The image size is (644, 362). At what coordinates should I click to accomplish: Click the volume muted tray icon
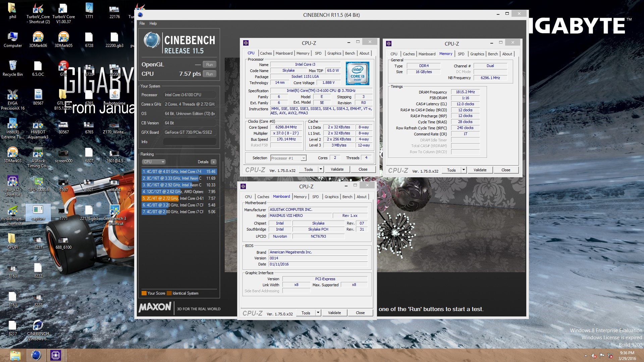tap(594, 356)
